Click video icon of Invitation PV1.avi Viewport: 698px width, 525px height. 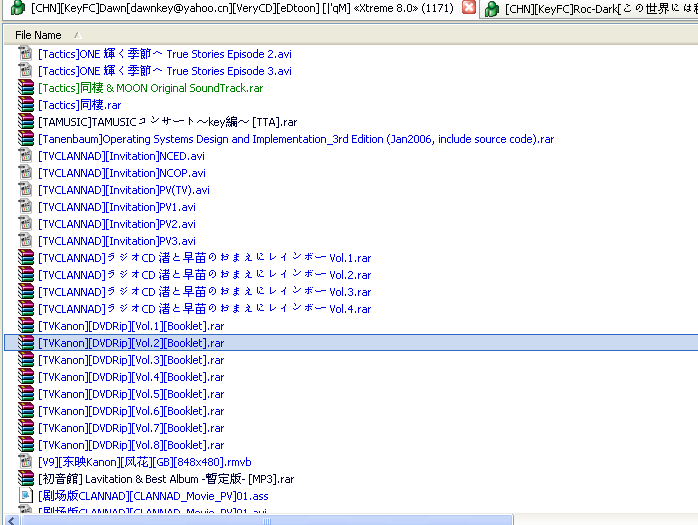(26, 207)
